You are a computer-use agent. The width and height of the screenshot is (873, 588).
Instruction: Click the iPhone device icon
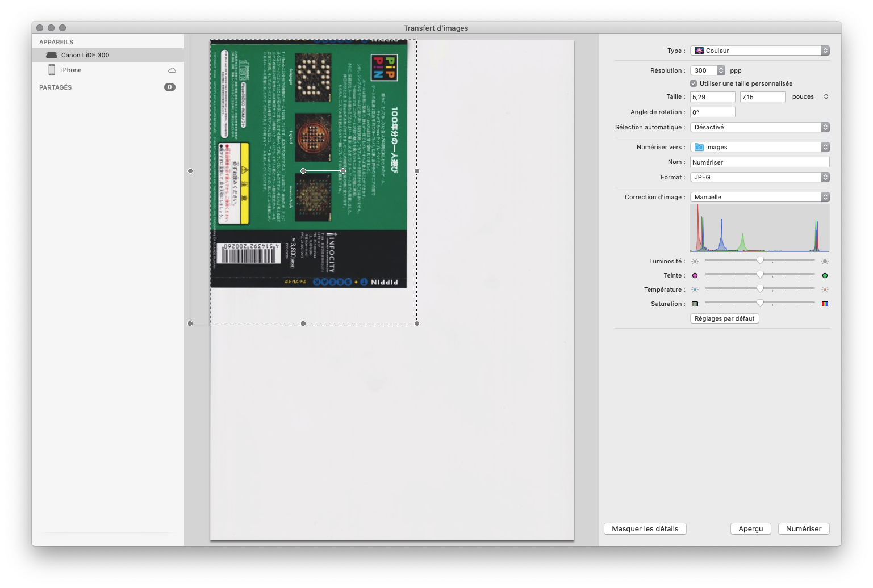(52, 70)
